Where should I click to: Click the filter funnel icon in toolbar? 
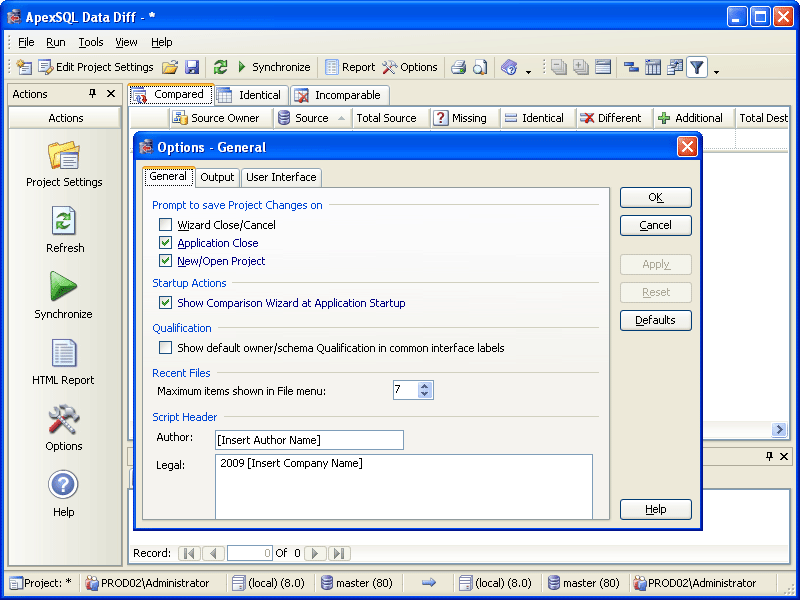point(696,67)
